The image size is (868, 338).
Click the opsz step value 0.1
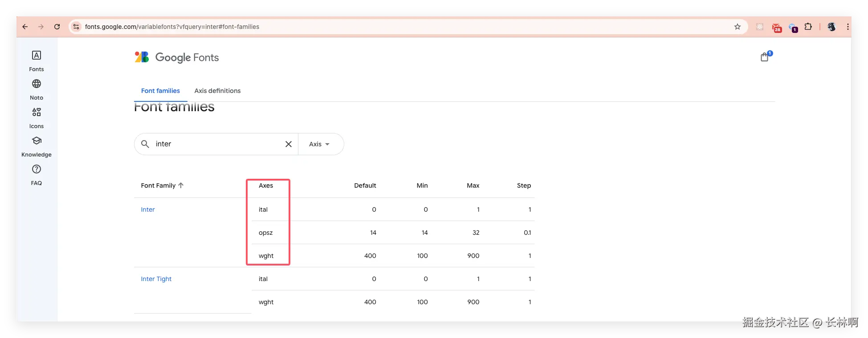527,233
